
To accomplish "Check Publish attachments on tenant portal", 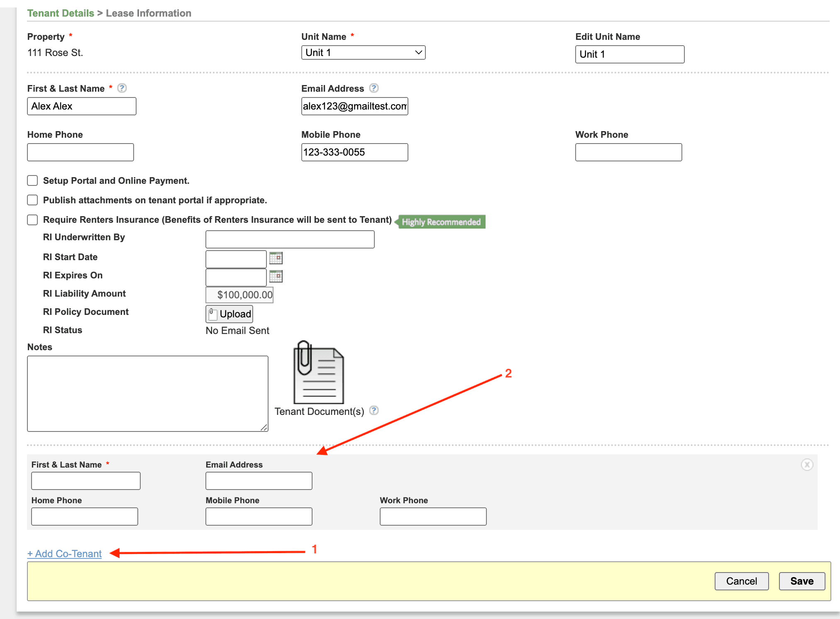I will coord(32,200).
